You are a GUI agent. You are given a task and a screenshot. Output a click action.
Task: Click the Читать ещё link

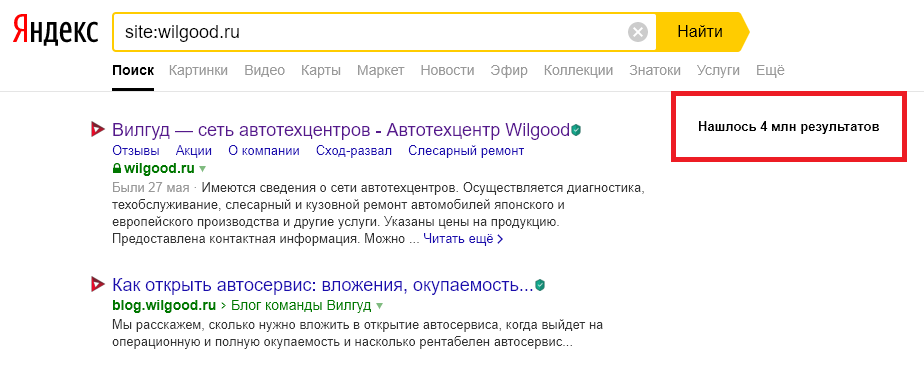pos(463,239)
